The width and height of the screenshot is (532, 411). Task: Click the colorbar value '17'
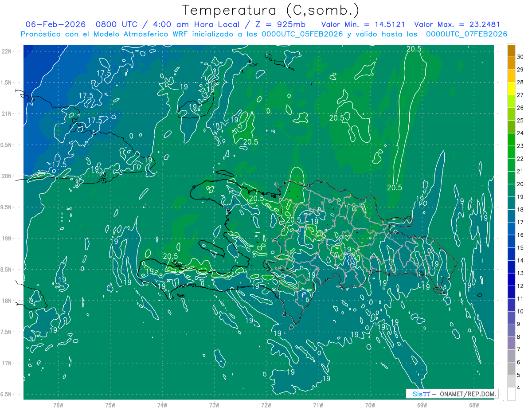520,222
